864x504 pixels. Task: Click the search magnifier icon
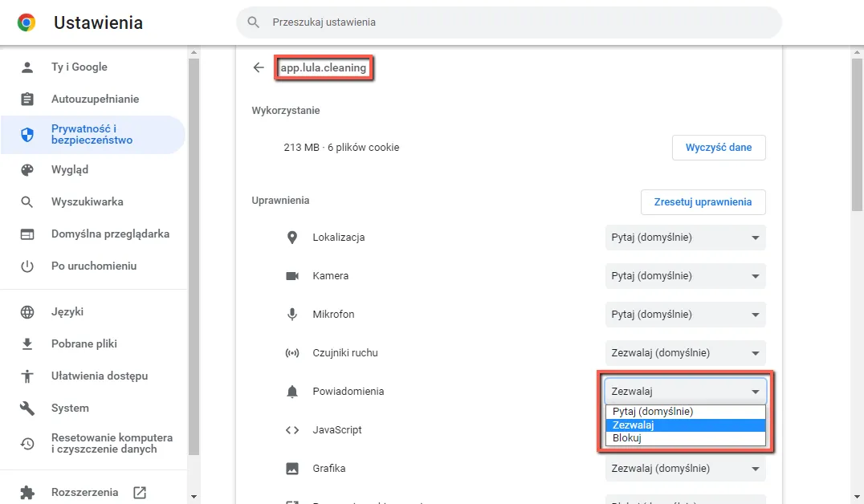pyautogui.click(x=253, y=22)
